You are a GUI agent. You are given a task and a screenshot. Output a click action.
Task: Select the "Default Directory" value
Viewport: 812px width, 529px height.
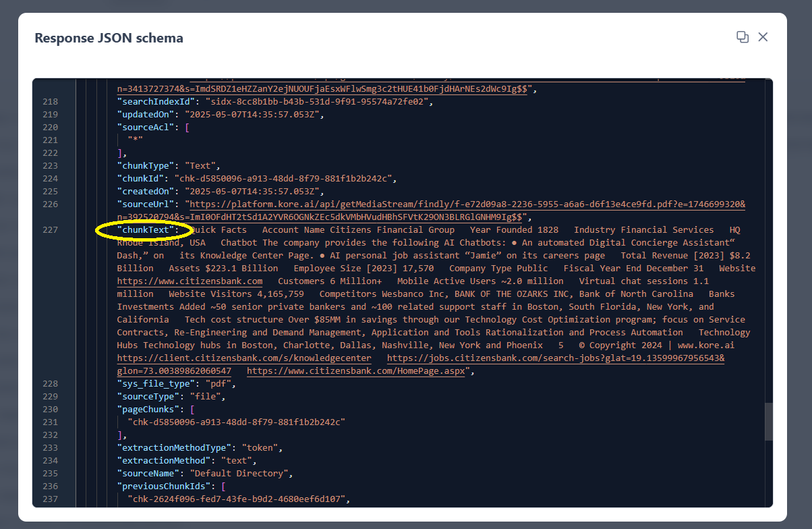(239, 474)
